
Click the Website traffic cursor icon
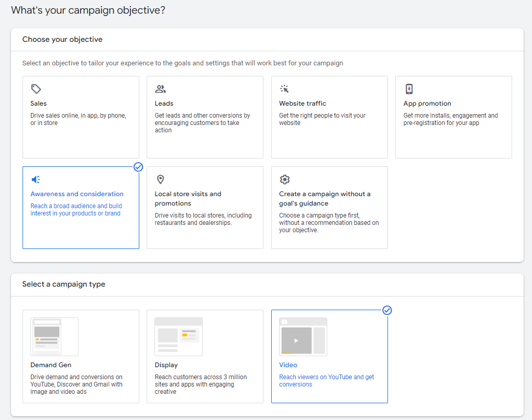point(284,89)
